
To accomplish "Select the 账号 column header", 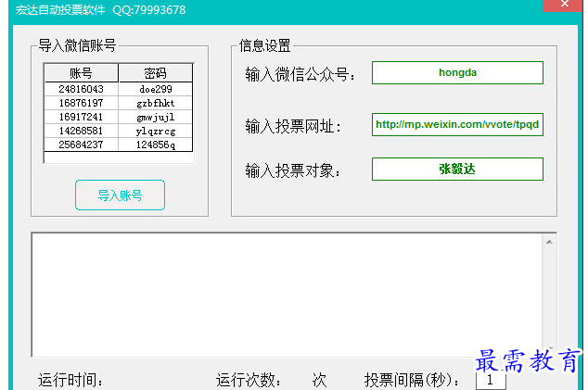I will (x=81, y=73).
